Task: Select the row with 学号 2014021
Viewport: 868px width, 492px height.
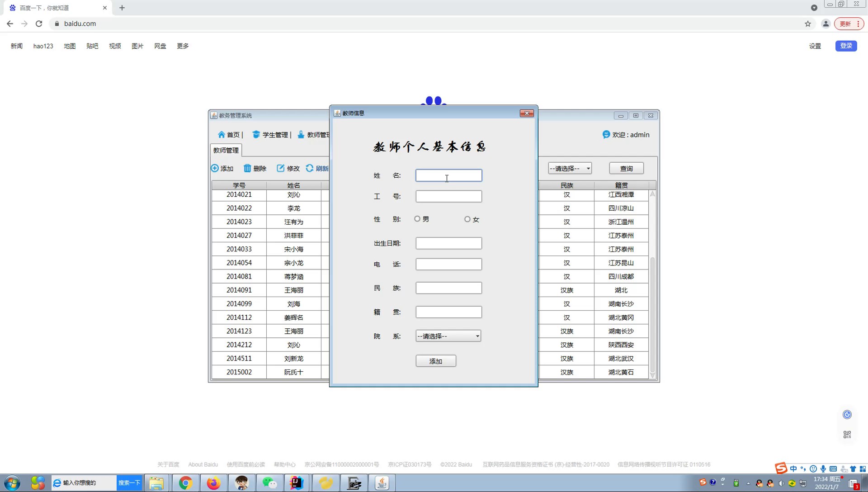Action: 239,195
